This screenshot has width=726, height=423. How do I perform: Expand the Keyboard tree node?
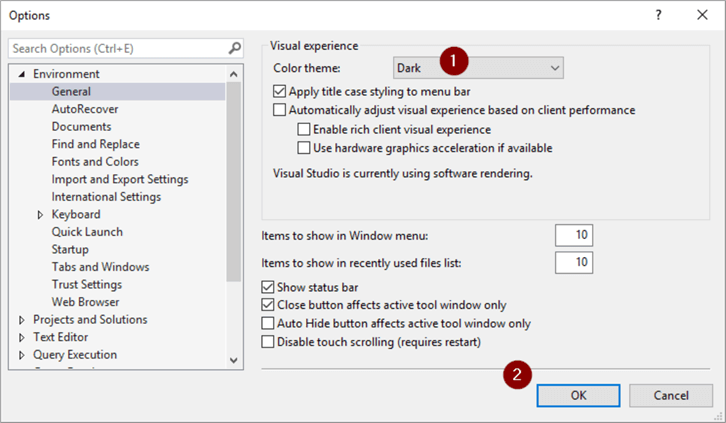click(x=41, y=215)
